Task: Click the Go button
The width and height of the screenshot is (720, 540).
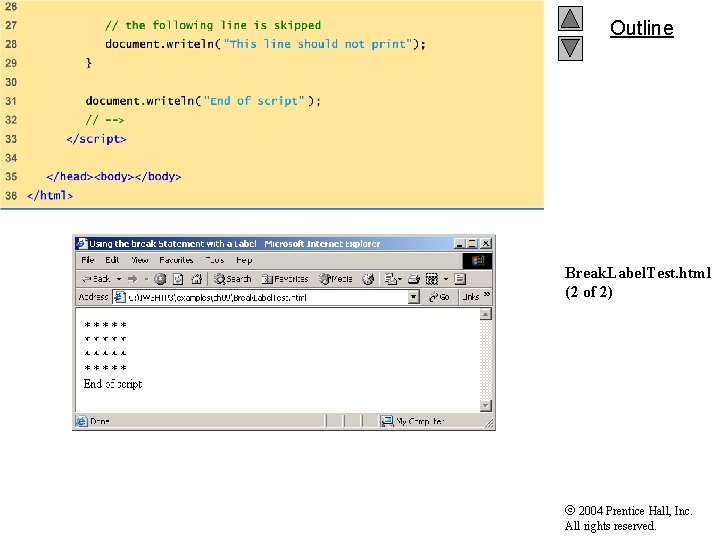Action: tap(439, 297)
